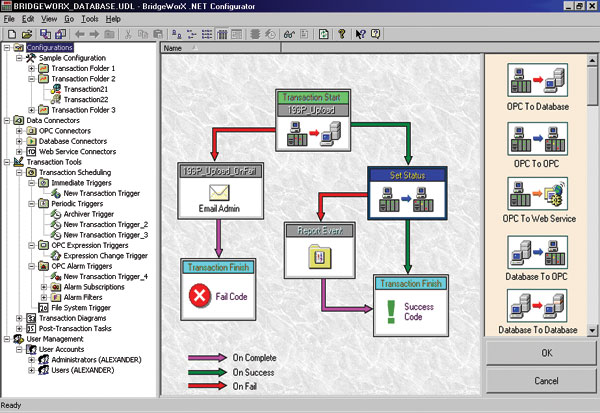Select Post-Transaction Tasks tree item
Viewport: 600px width, 413px height.
pos(75,328)
